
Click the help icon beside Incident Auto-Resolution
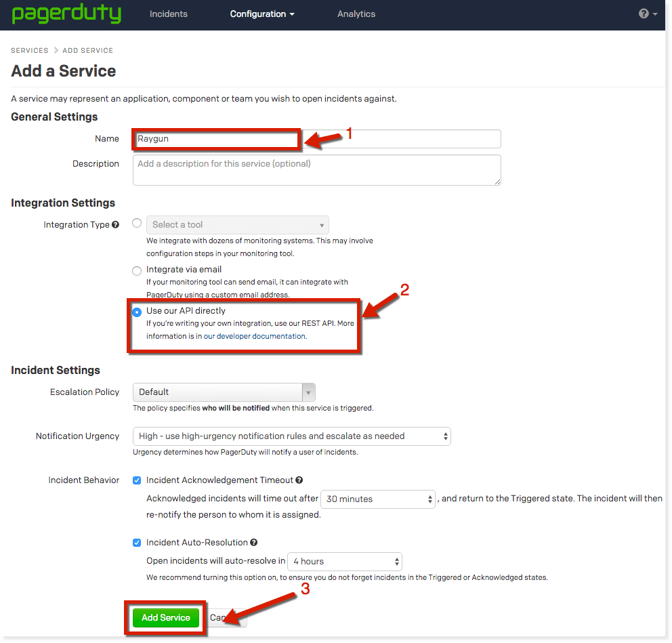click(254, 542)
